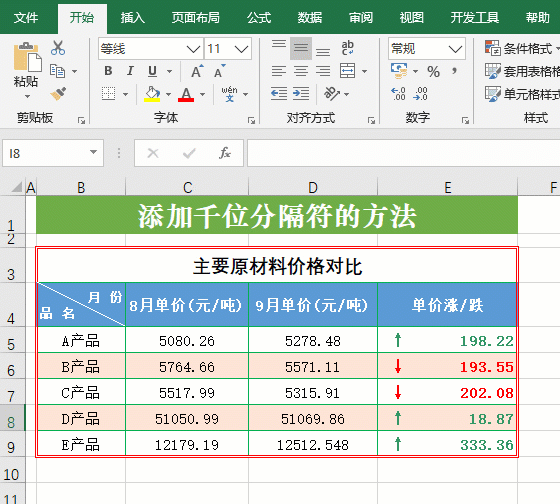This screenshot has height=504, width=560.
Task: Open the 对齐方式 dialog launcher
Action: pos(371,121)
